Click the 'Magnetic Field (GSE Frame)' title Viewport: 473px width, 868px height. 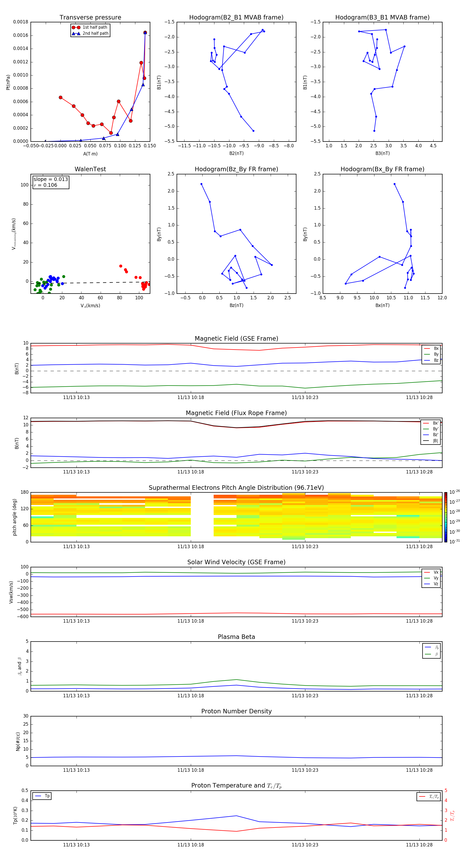(236, 339)
